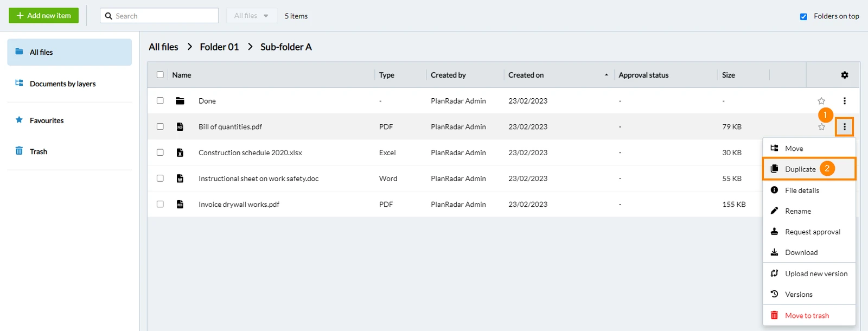The height and width of the screenshot is (331, 868).
Task: Open the All files filter dropdown
Action: 251,16
